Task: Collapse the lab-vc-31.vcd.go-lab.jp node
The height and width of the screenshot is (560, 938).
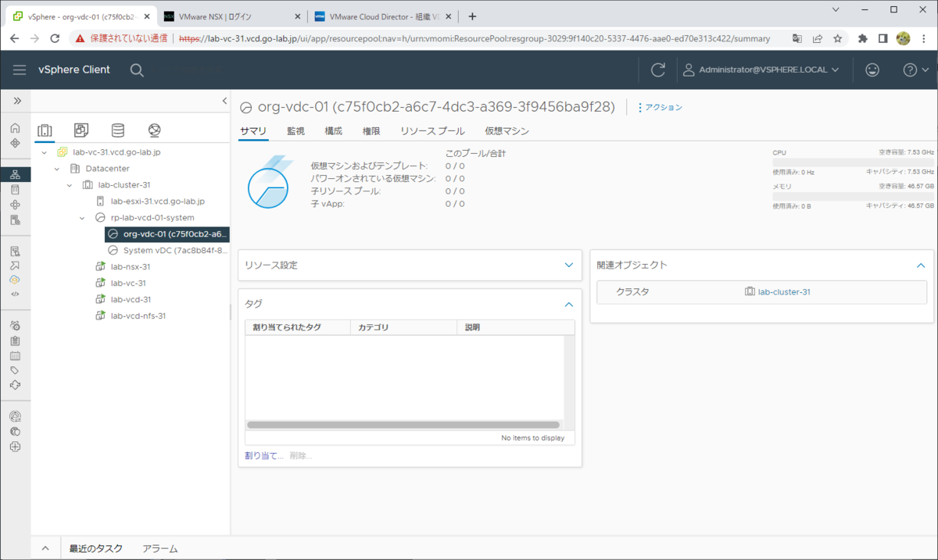Action: [x=44, y=152]
